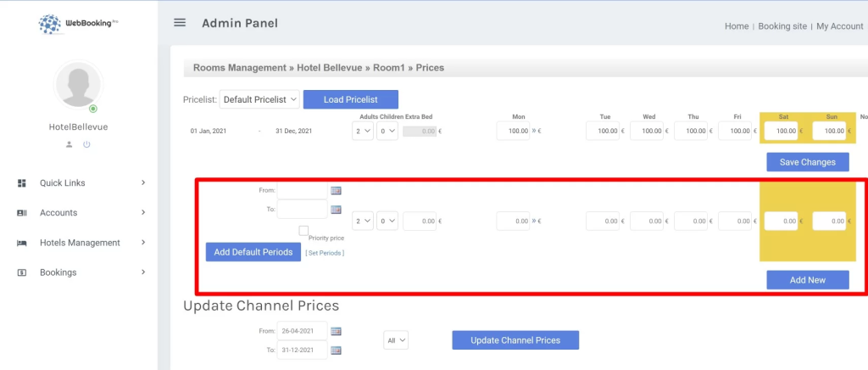Expand Hotels Management in the sidebar
Screen dimensions: 868x370
coord(81,243)
